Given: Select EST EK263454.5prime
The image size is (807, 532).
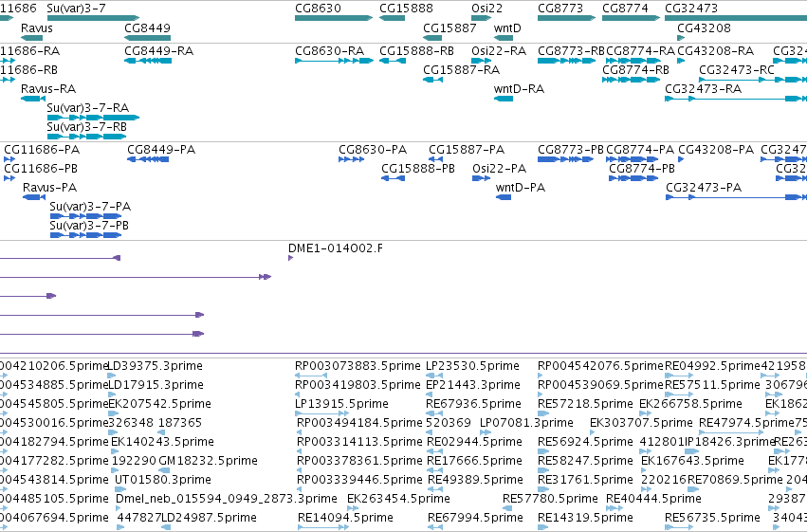Looking at the screenshot, I should click(x=399, y=499).
